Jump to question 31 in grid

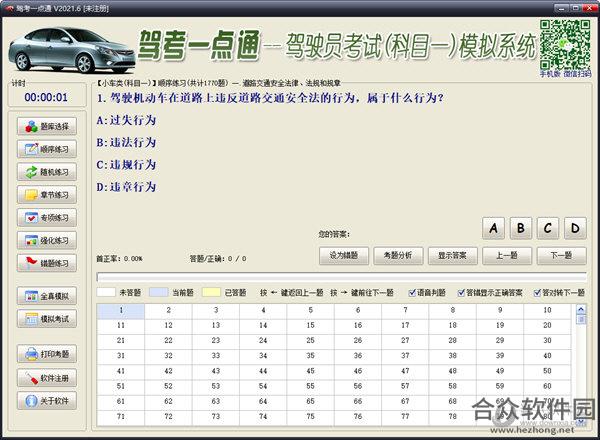tap(121, 355)
